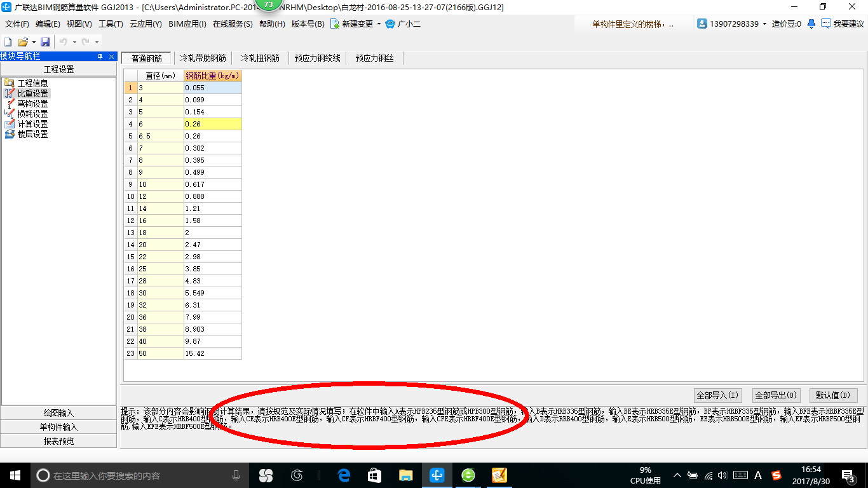Switch to the 普通钢筋 tab
This screenshot has width=868, height=488.
coord(147,58)
